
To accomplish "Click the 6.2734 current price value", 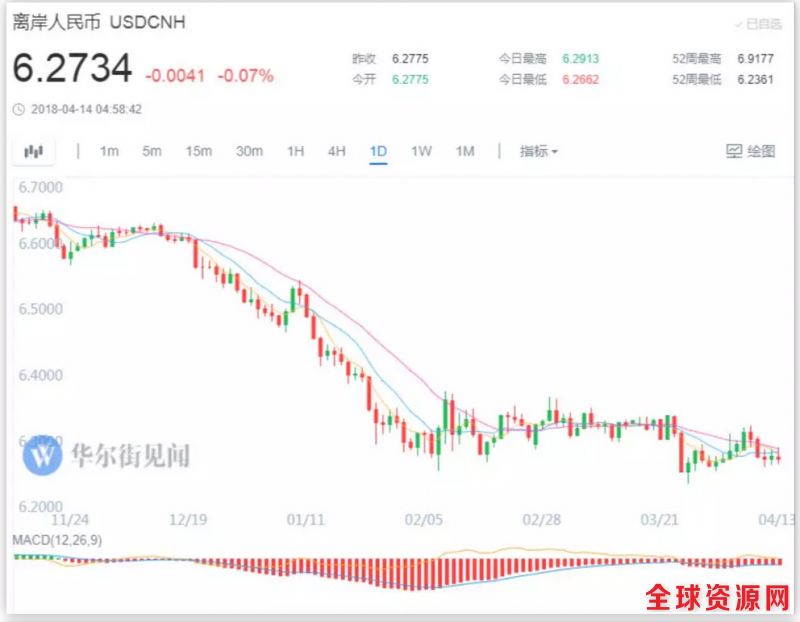I will [72, 69].
